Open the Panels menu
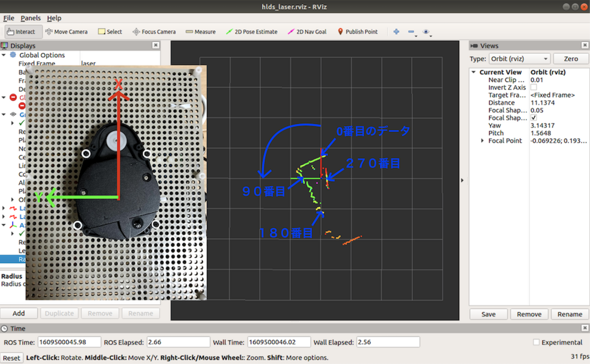 tap(30, 18)
